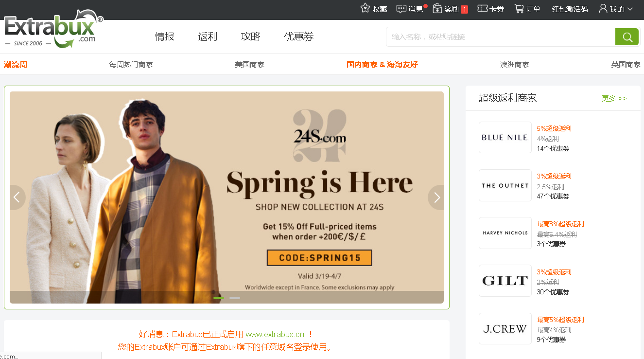Click the Extrabux logo
The height and width of the screenshot is (359, 644).
[x=53, y=30]
